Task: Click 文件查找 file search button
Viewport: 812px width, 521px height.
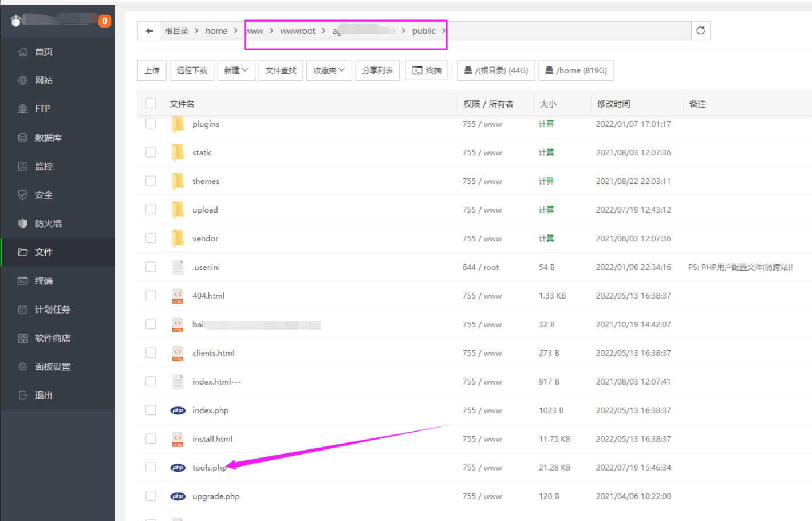Action: pos(281,70)
